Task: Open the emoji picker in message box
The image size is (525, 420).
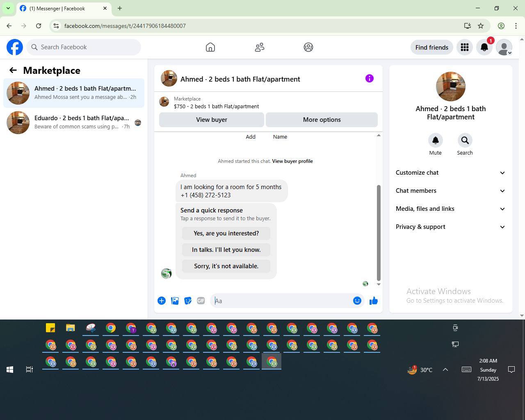Action: pos(357,301)
